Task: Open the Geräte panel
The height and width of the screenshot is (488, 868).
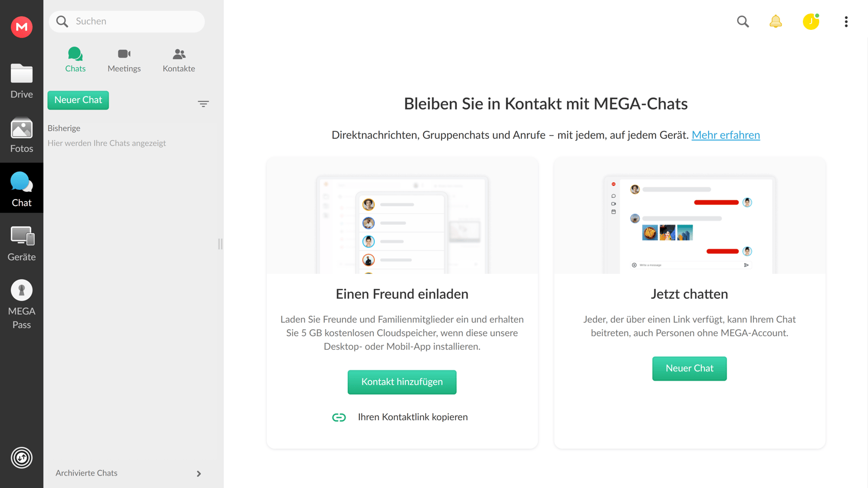Action: click(21, 242)
